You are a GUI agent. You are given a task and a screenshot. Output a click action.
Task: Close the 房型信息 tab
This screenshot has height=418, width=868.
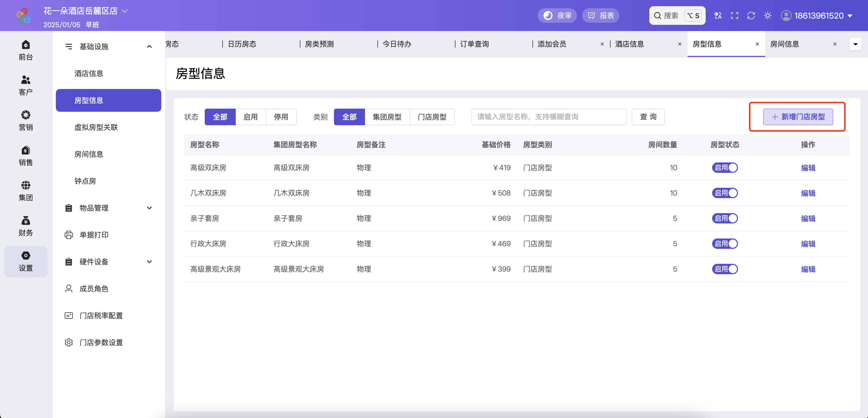click(757, 44)
